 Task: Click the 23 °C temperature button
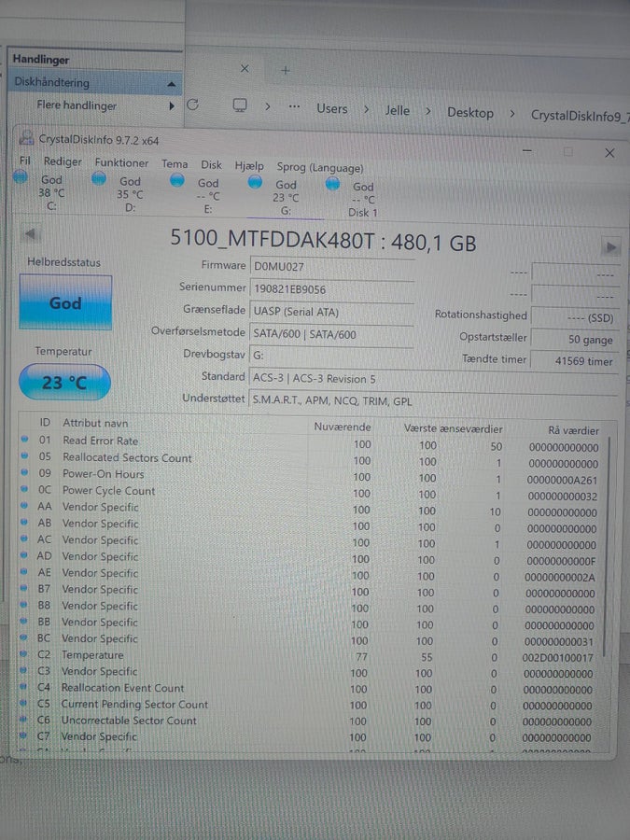[x=64, y=382]
